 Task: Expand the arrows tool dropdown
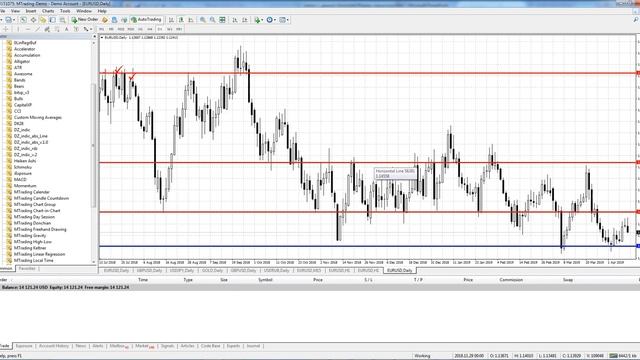(x=91, y=29)
